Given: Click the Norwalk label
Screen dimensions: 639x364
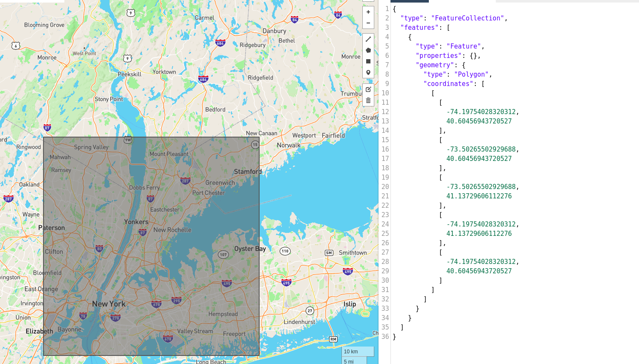Looking at the screenshot, I should 289,145.
